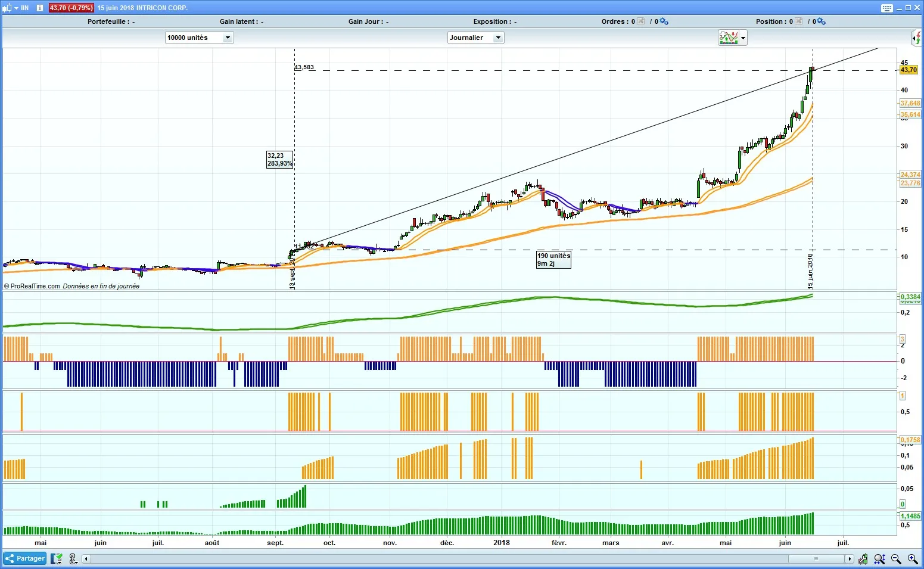The image size is (924, 569).
Task: Click the zoom out magnifier icon
Action: click(895, 559)
